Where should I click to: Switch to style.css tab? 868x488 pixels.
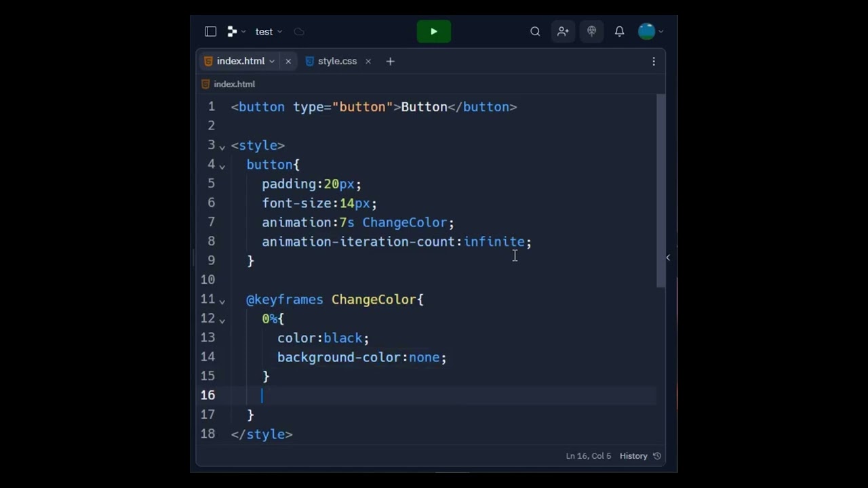pyautogui.click(x=337, y=61)
